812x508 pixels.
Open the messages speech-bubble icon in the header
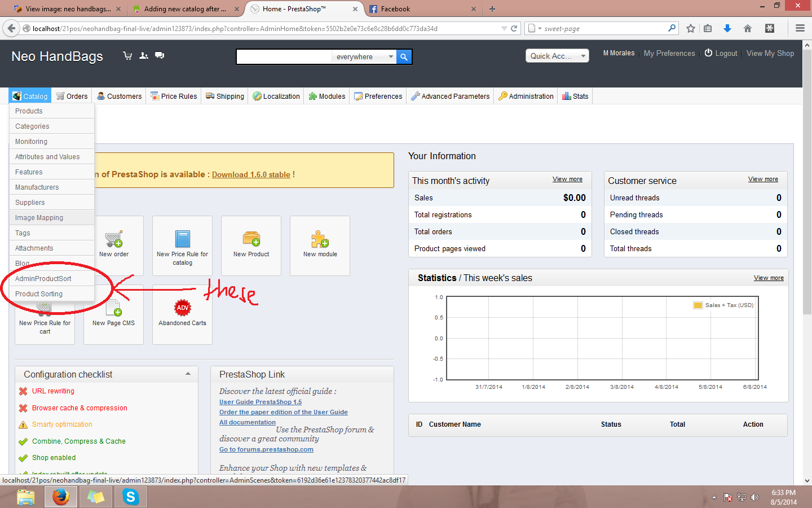click(160, 55)
